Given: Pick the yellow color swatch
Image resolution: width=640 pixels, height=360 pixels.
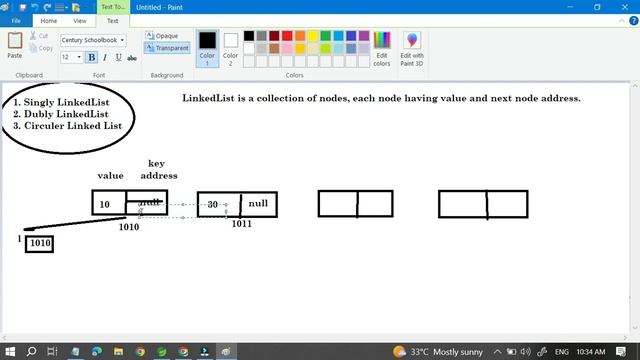Looking at the screenshot, I should click(313, 36).
